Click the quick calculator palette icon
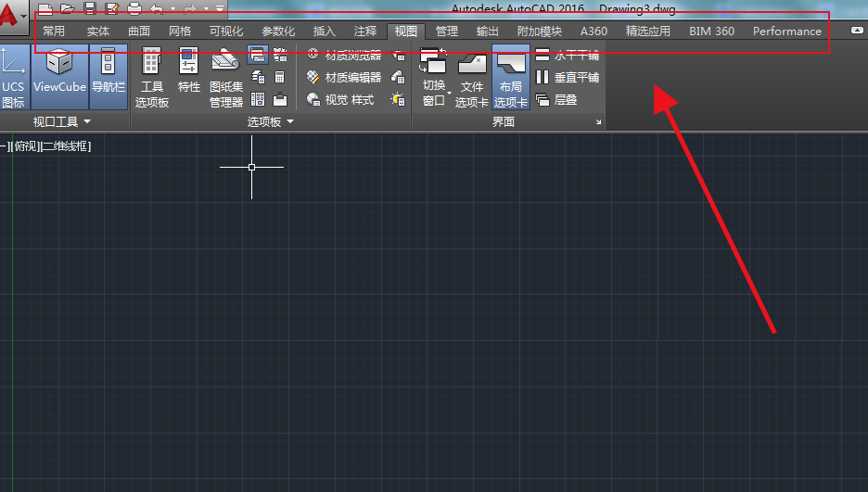 click(280, 78)
